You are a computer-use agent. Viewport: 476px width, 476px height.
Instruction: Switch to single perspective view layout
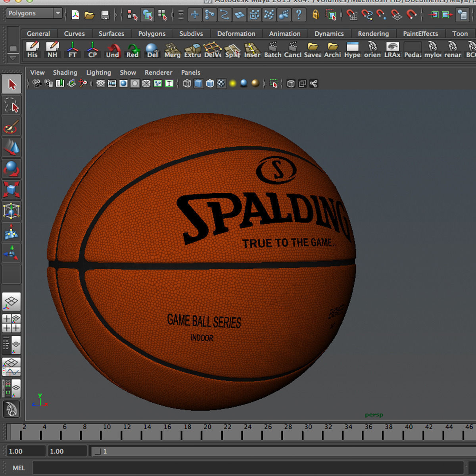tap(12, 302)
